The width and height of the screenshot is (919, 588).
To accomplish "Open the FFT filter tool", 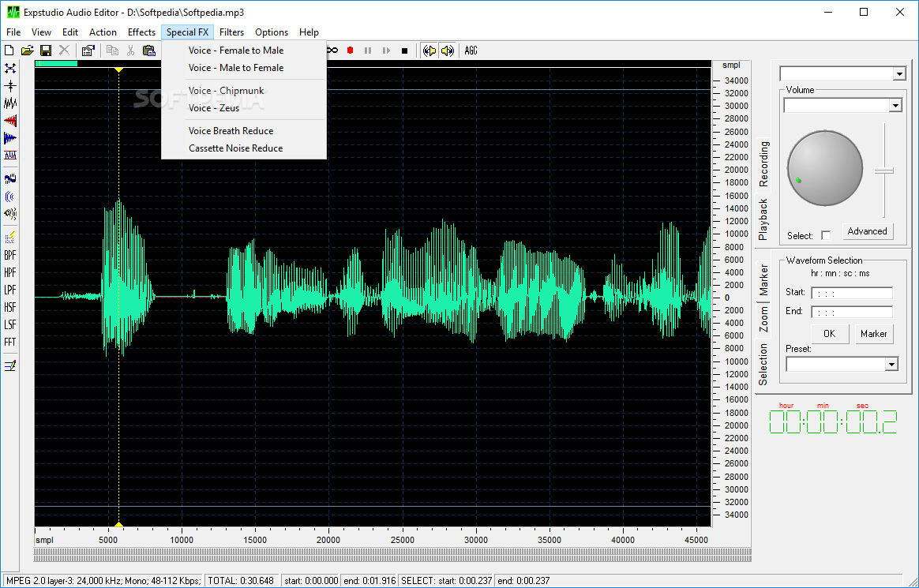I will tap(10, 342).
